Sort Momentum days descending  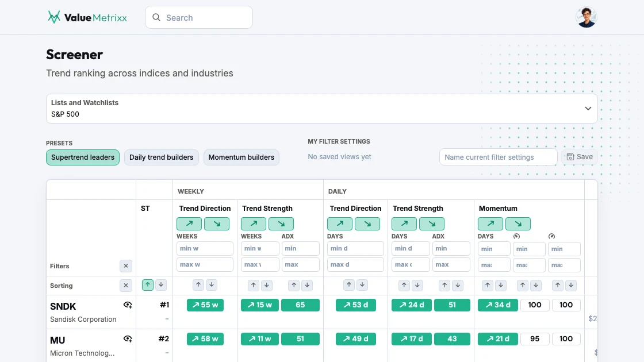[501, 285]
